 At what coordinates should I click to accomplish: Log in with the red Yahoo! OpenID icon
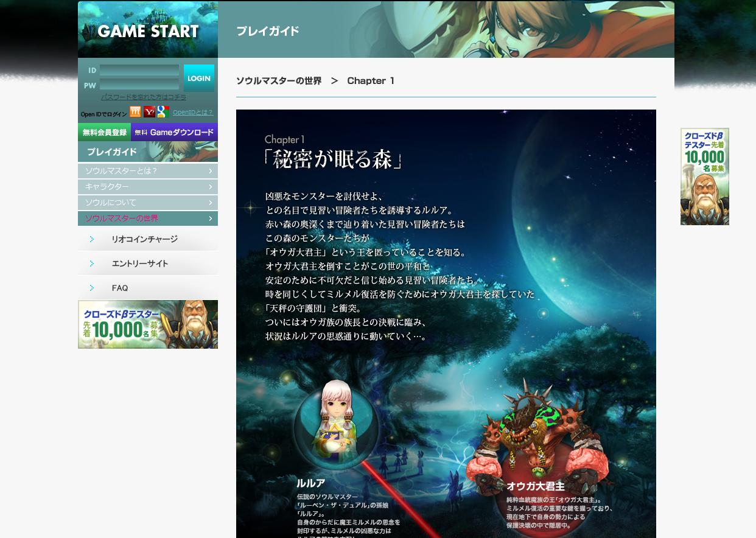pyautogui.click(x=149, y=112)
